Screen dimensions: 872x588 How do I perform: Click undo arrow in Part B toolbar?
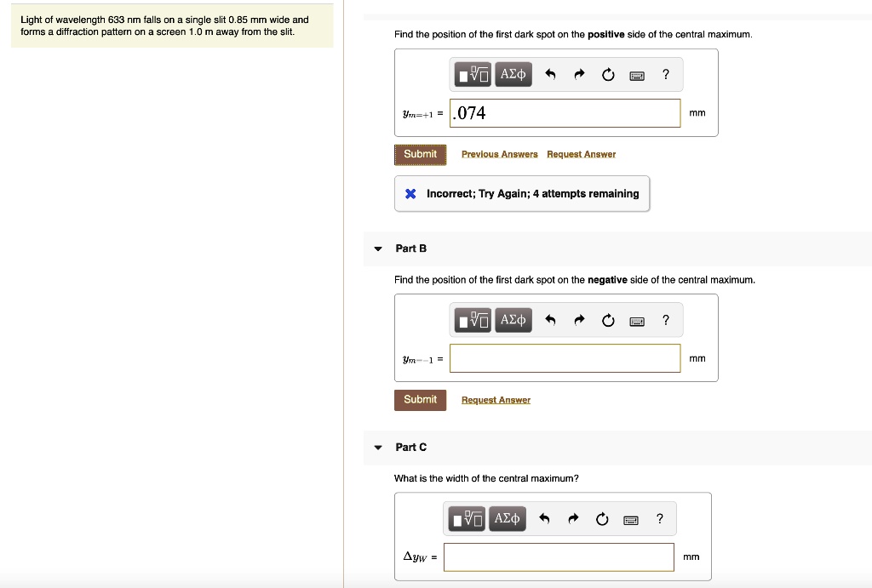coord(550,320)
